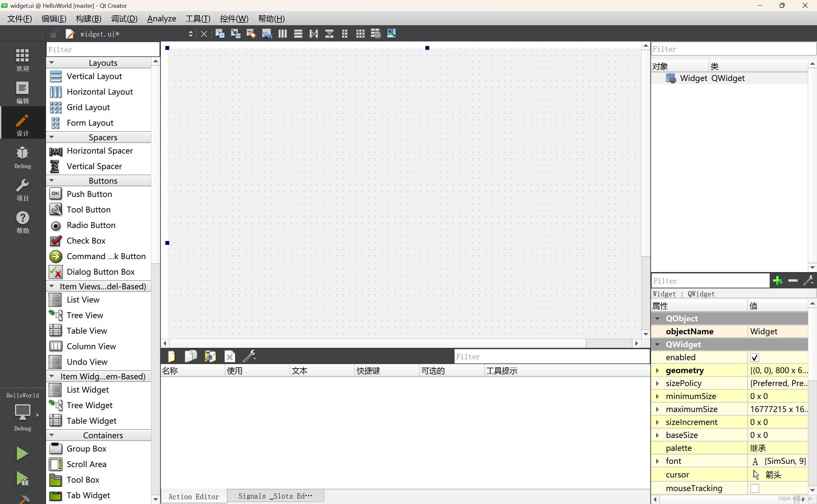Image resolution: width=817 pixels, height=504 pixels.
Task: Select the Radio Button widget
Action: (x=91, y=224)
